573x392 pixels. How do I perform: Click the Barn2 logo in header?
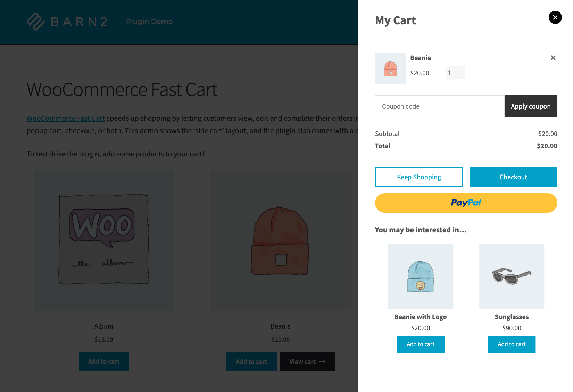click(x=67, y=22)
